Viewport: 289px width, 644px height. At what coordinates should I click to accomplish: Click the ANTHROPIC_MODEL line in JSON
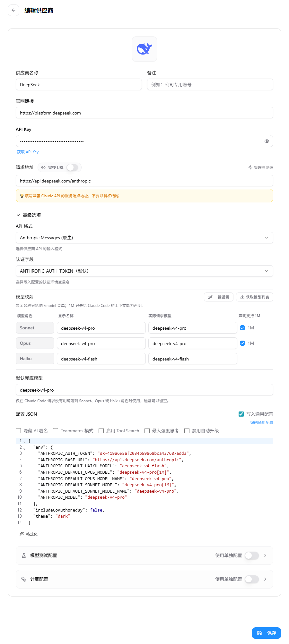83,497
